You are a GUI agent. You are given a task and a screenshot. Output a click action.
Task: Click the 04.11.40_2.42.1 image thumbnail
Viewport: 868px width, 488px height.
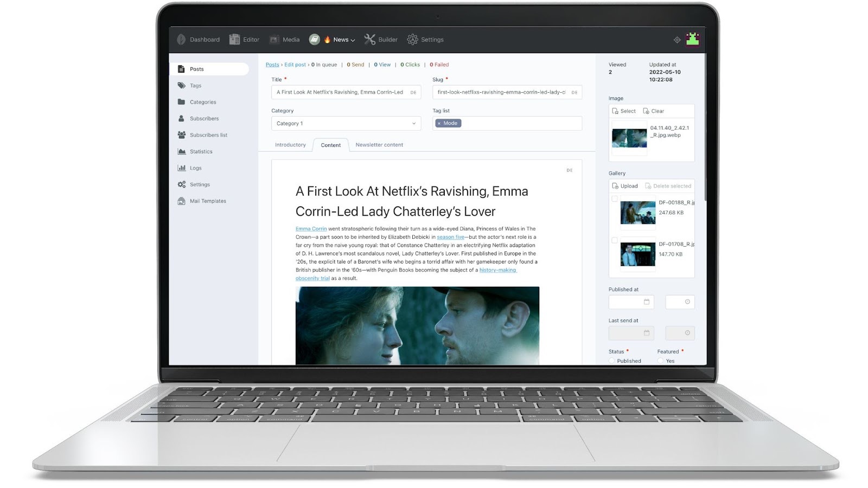pos(629,138)
